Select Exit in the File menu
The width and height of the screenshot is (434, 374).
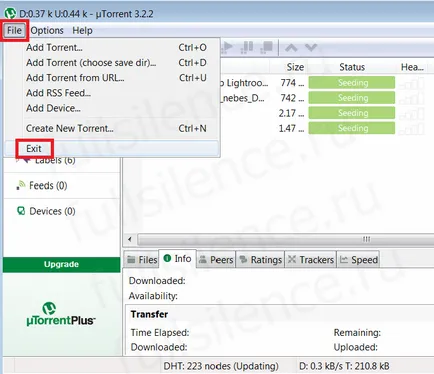click(x=112, y=148)
